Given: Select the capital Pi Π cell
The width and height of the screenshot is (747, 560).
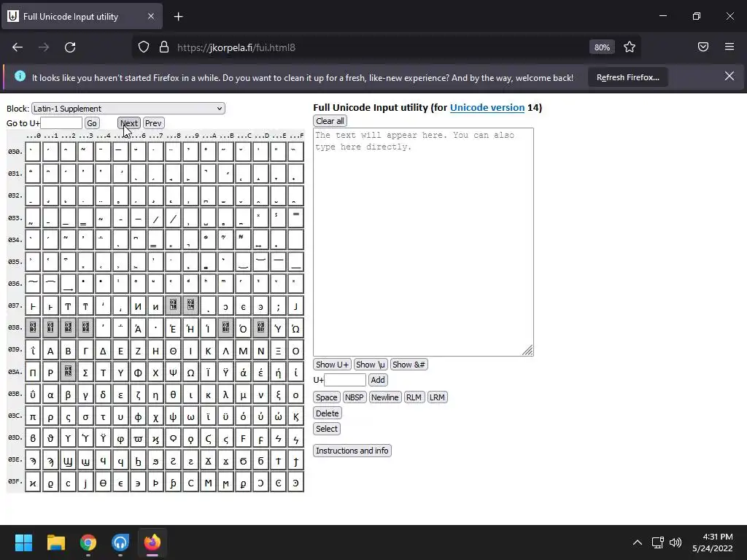Looking at the screenshot, I should (33, 373).
